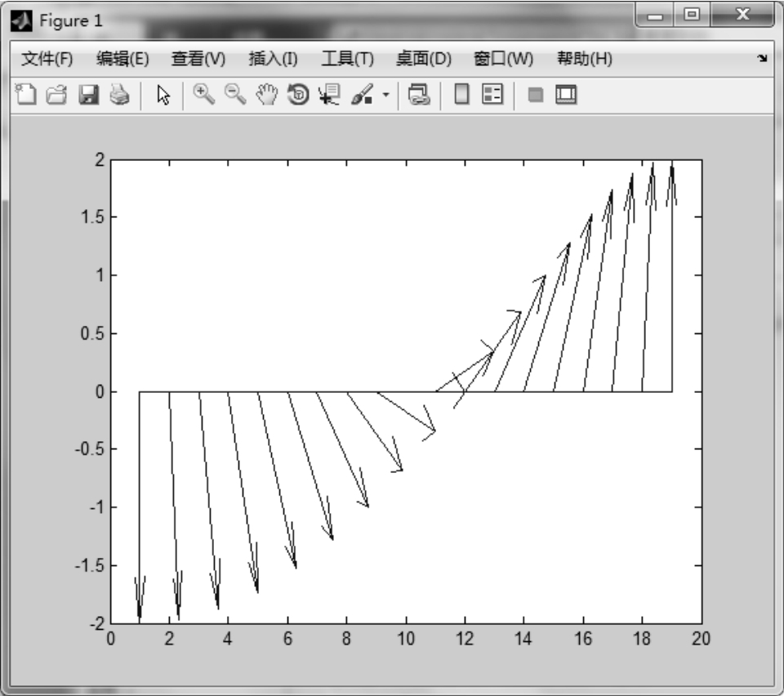
Task: Toggle the Edit Plot arrow pointer
Action: coord(163,96)
